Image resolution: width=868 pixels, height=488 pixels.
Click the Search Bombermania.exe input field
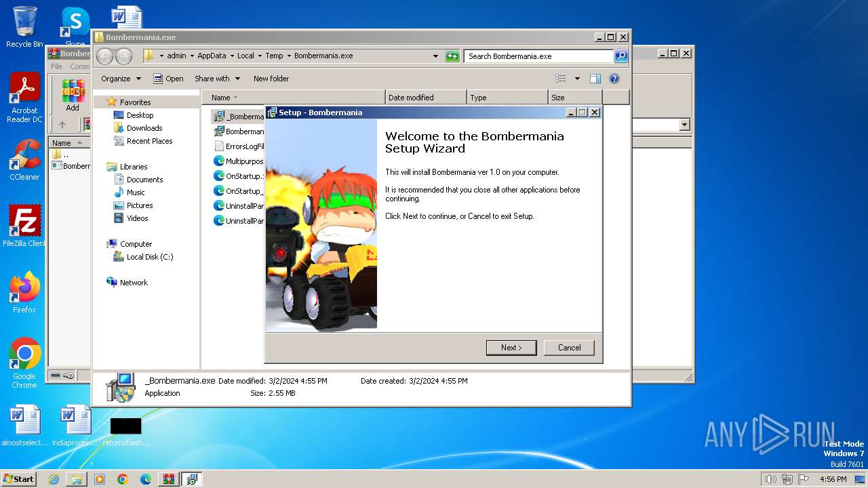(538, 56)
